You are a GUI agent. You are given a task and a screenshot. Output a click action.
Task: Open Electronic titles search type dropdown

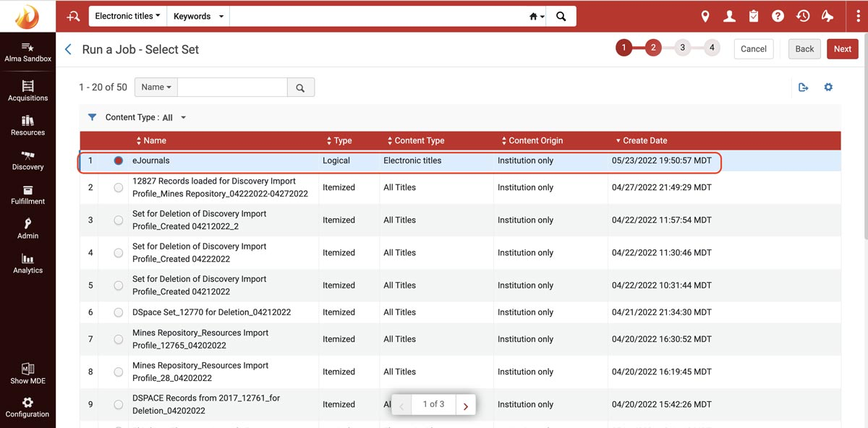click(x=127, y=16)
